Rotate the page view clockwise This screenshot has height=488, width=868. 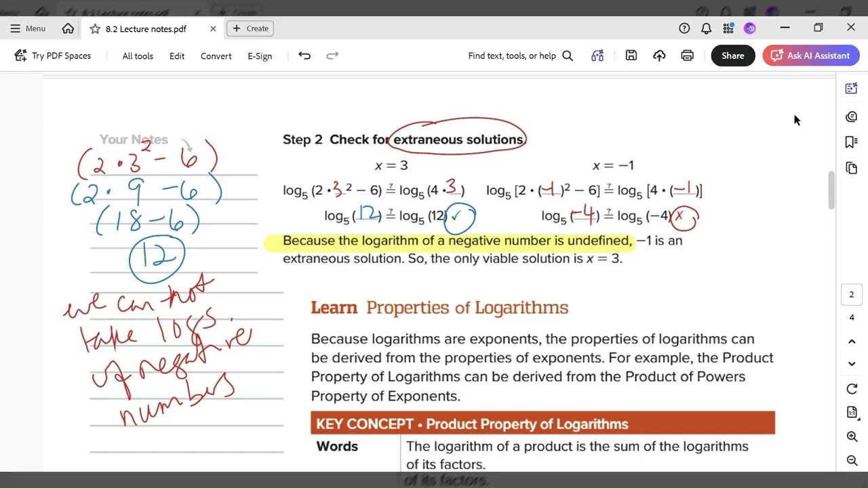pos(852,389)
